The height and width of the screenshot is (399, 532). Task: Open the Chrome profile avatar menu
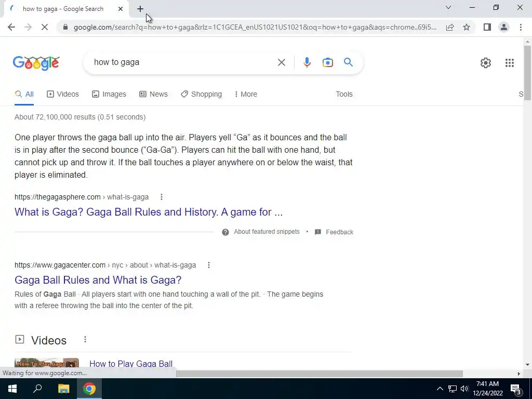tap(504, 27)
